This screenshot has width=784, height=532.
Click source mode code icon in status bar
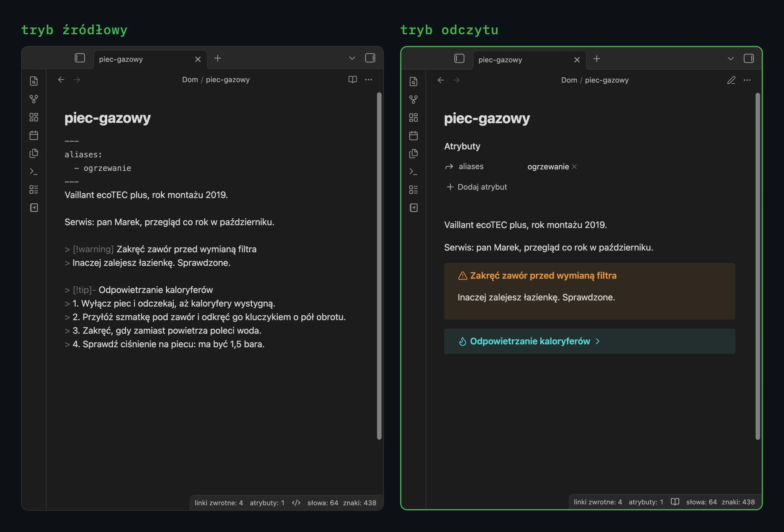tap(296, 503)
